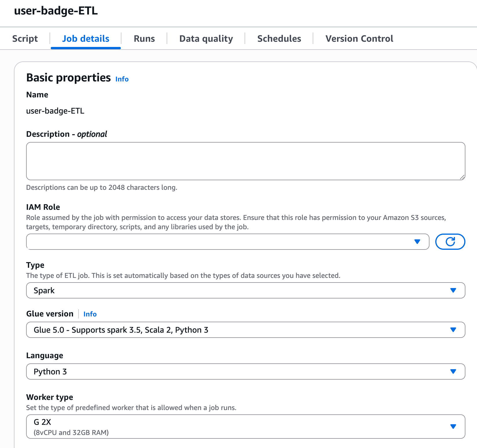477x448 pixels.
Task: Click the IAM Role dropdown arrow icon
Action: point(417,242)
